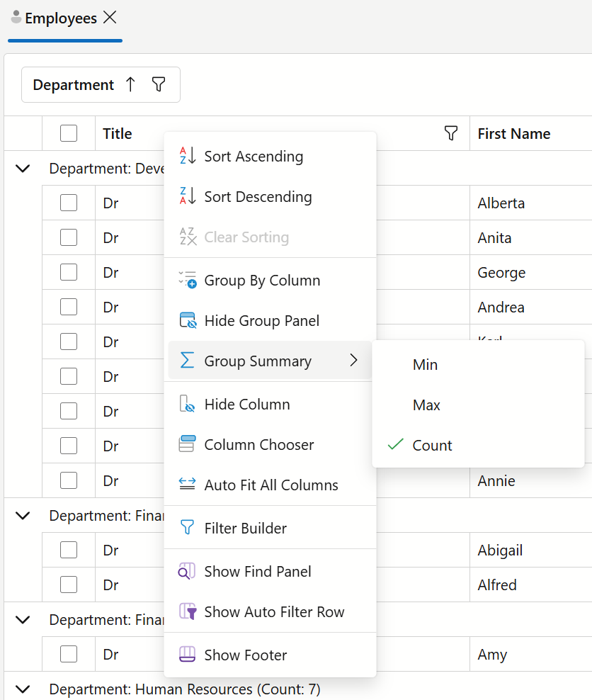Click filter funnel on Department group chip
Viewport: 592px width, 700px height.
pos(159,84)
